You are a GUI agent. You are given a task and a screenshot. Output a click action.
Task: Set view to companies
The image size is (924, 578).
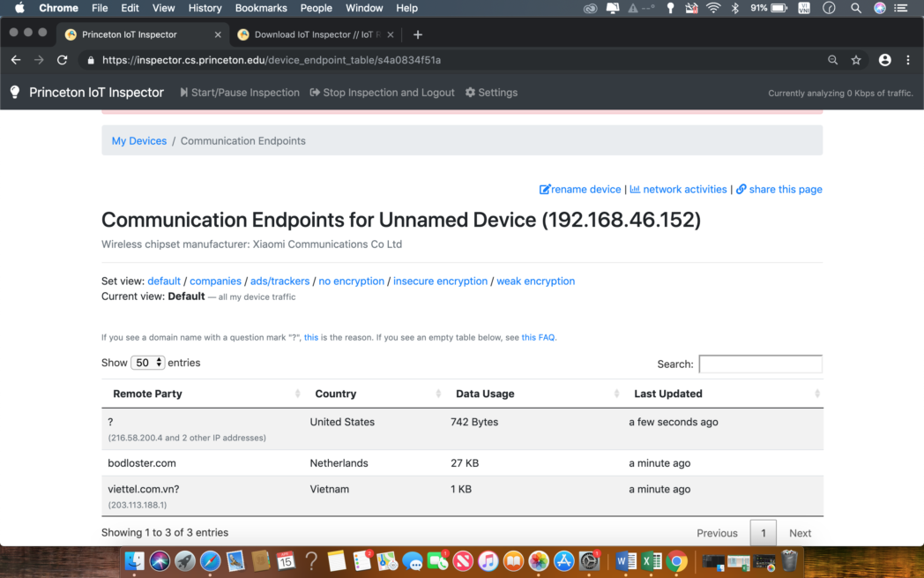[x=215, y=281]
